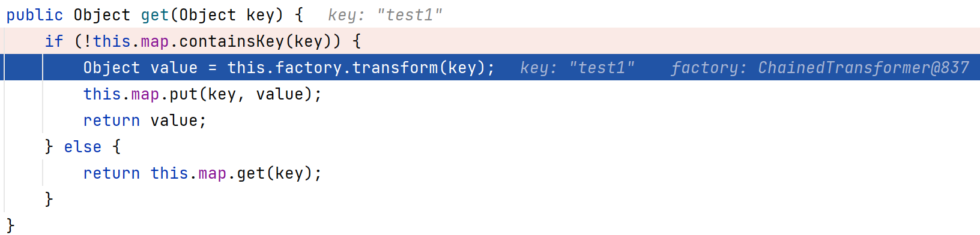980x235 pixels.
Task: Click the factory field before transform
Action: coord(309,68)
